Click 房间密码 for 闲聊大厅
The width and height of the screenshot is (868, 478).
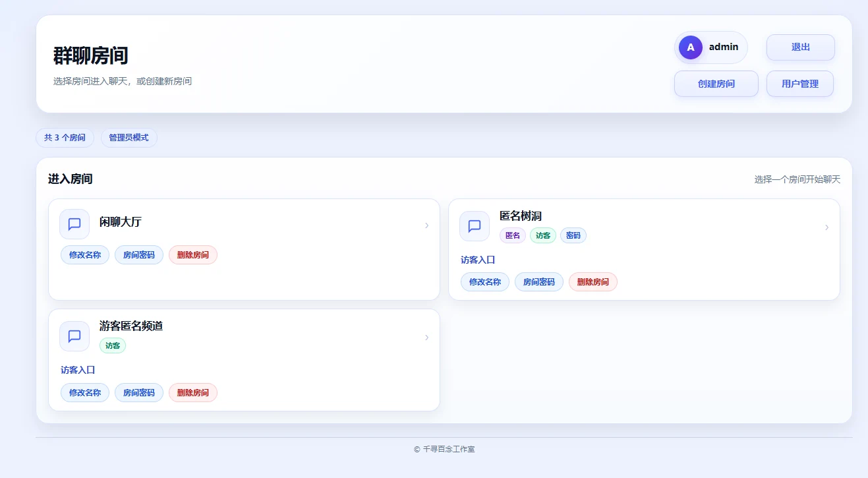[x=139, y=254]
